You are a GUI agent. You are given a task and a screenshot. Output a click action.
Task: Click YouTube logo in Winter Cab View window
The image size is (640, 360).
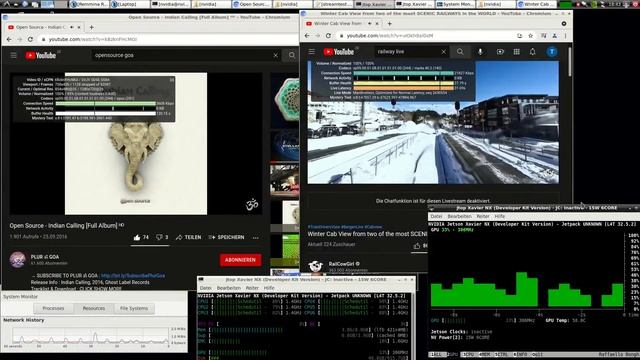[x=338, y=52]
